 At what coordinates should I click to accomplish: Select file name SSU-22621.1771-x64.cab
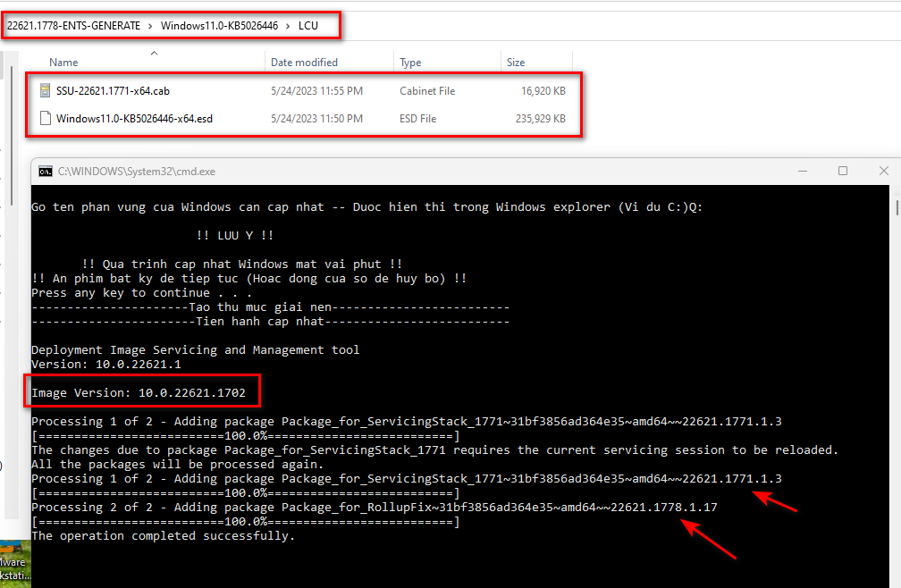point(113,91)
